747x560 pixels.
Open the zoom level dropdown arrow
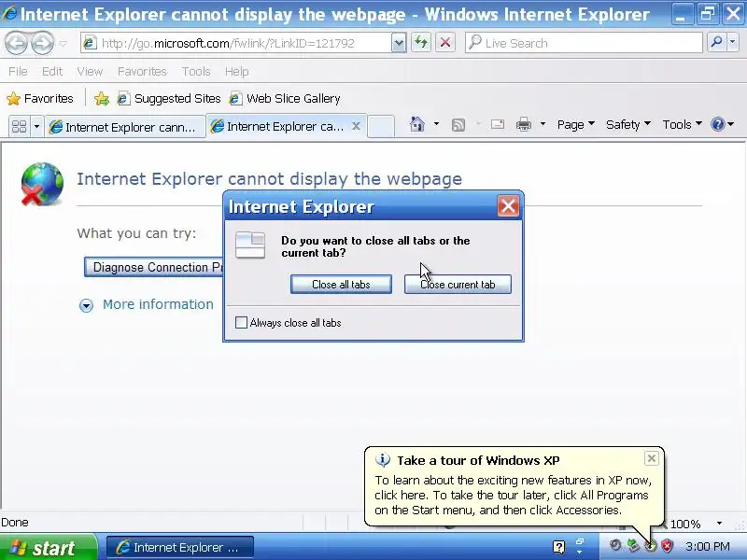719,524
